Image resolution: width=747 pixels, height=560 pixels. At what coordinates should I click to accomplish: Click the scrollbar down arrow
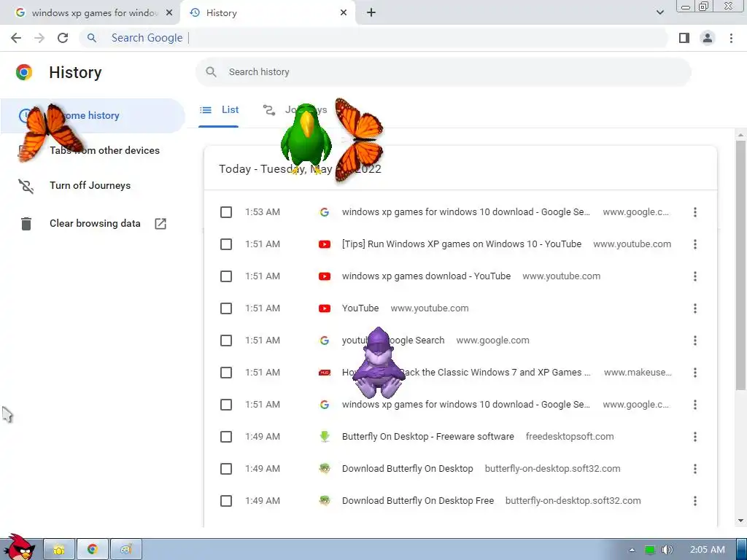pyautogui.click(x=740, y=521)
